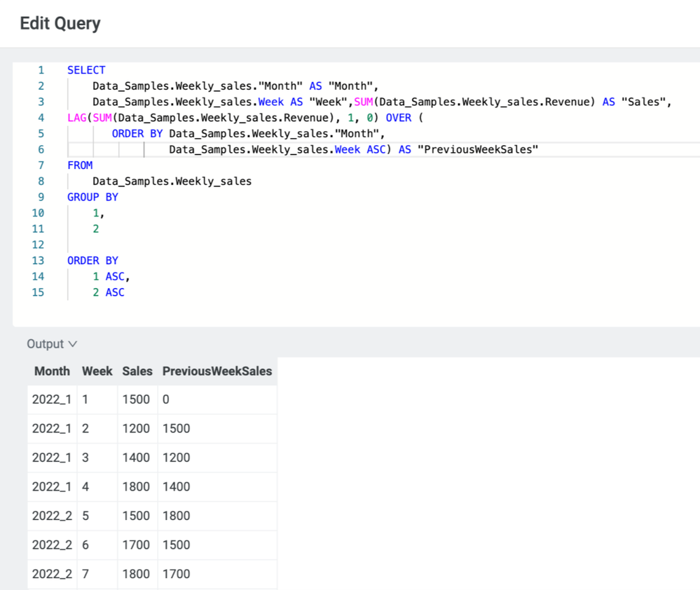This screenshot has height=590, width=700.
Task: Select the Week cell with value 7
Action: pyautogui.click(x=85, y=574)
